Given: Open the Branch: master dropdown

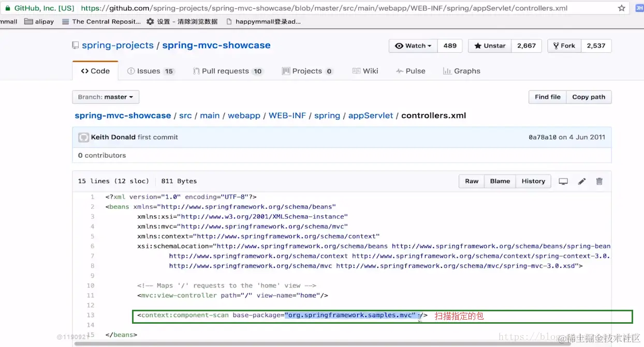Looking at the screenshot, I should coord(106,97).
